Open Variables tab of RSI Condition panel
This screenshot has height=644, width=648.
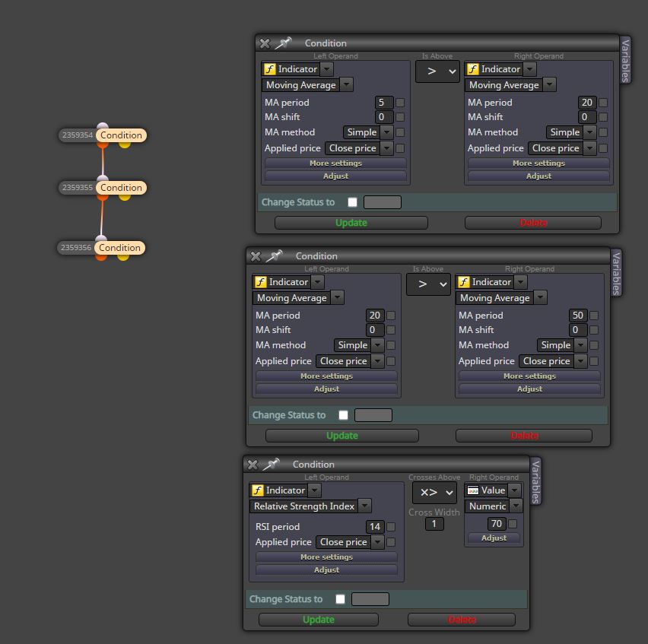[535, 481]
